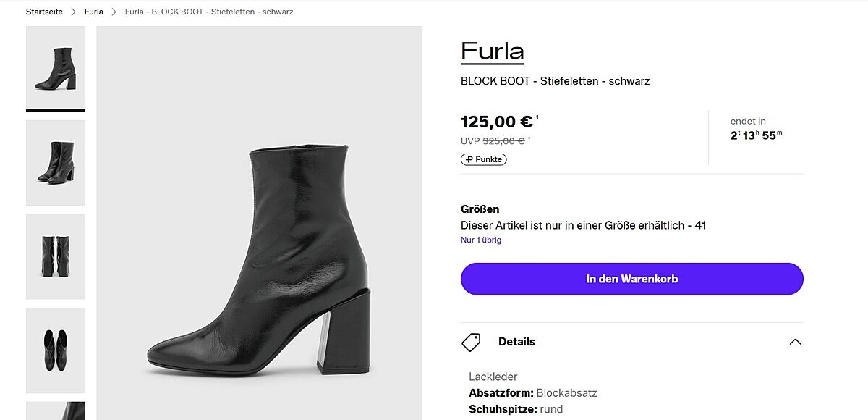The height and width of the screenshot is (420, 868).
Task: Select first boot side-view thumbnail
Action: tap(56, 68)
